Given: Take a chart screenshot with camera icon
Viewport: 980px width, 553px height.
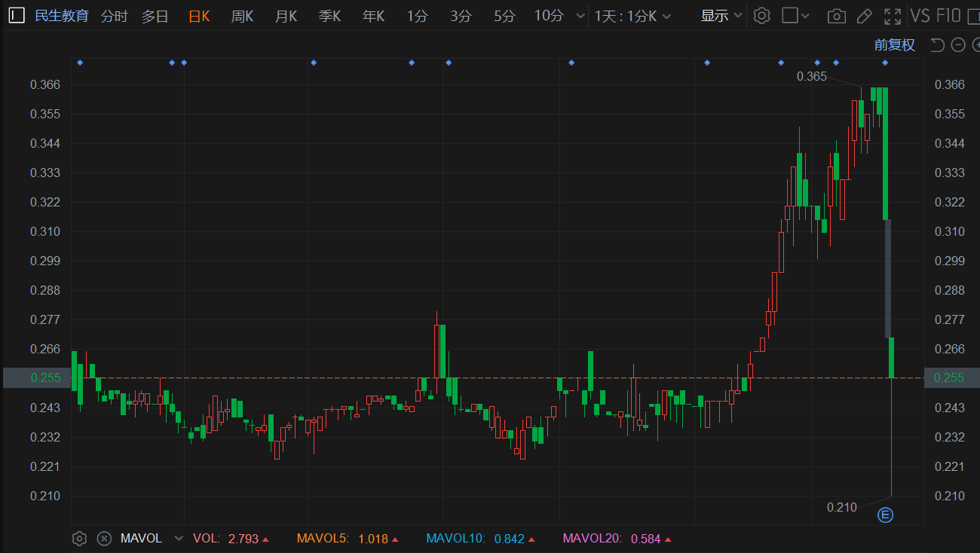Looking at the screenshot, I should [836, 16].
